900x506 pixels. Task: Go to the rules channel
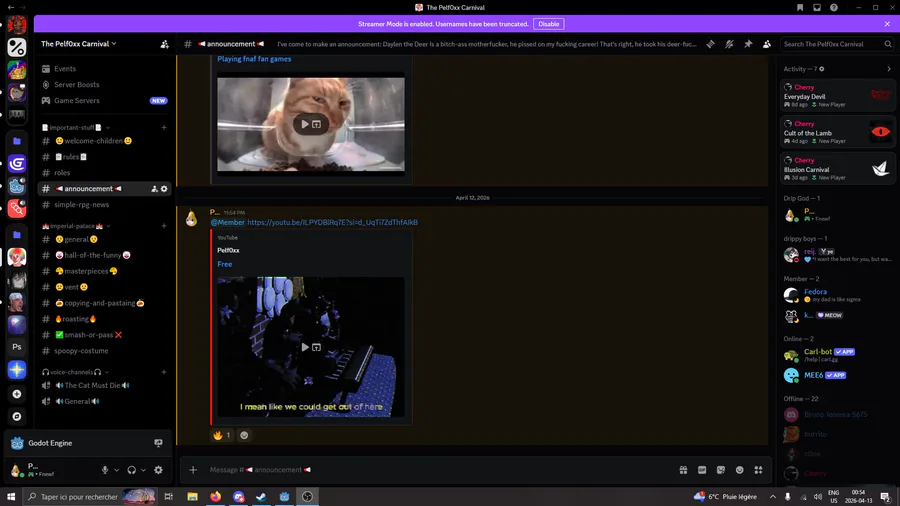coord(104,157)
